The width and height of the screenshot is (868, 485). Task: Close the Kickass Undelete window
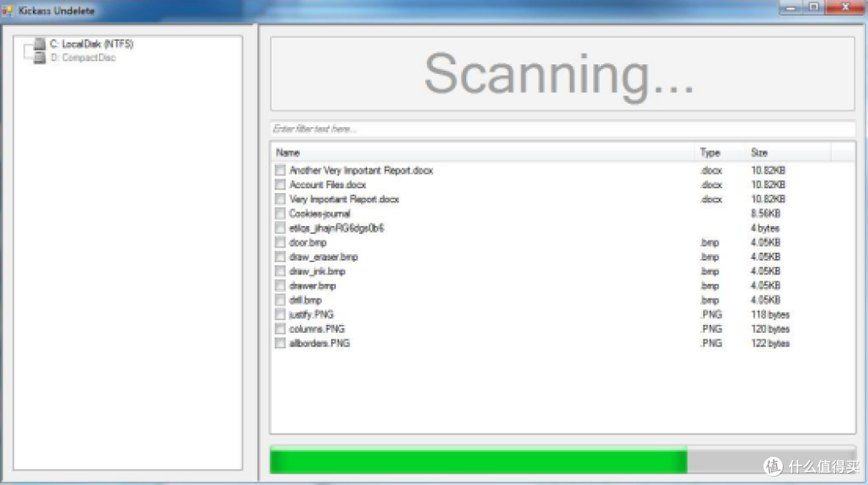(845, 8)
